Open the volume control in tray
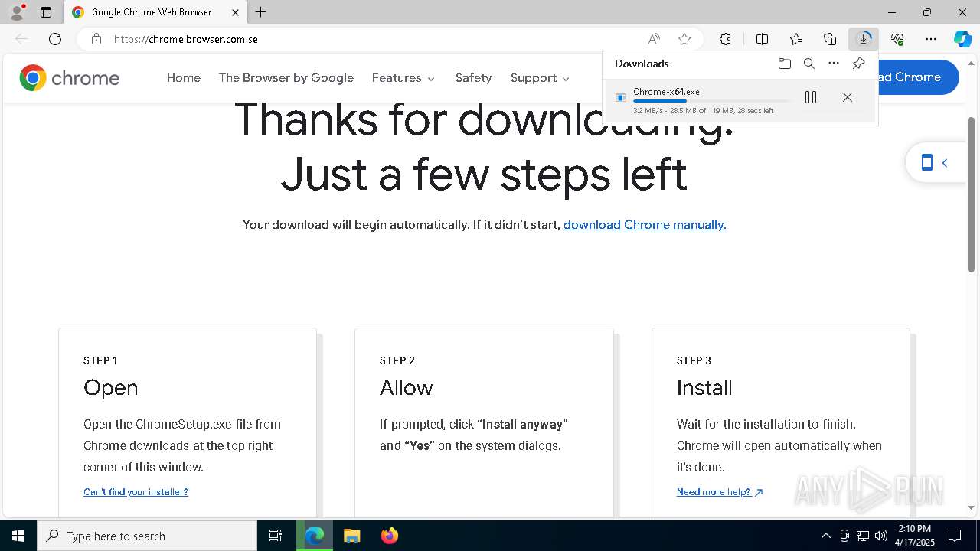 881,536
